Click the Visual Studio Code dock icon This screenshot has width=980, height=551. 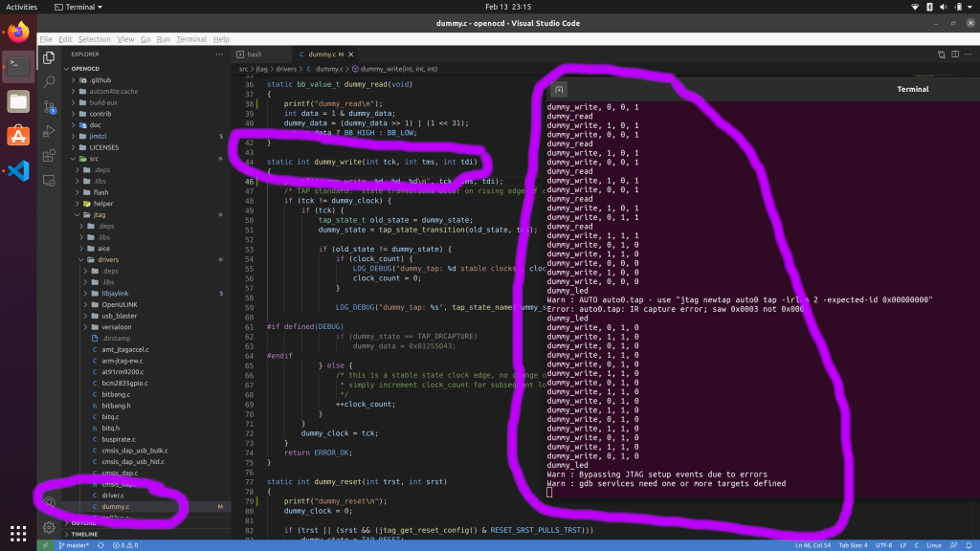18,170
